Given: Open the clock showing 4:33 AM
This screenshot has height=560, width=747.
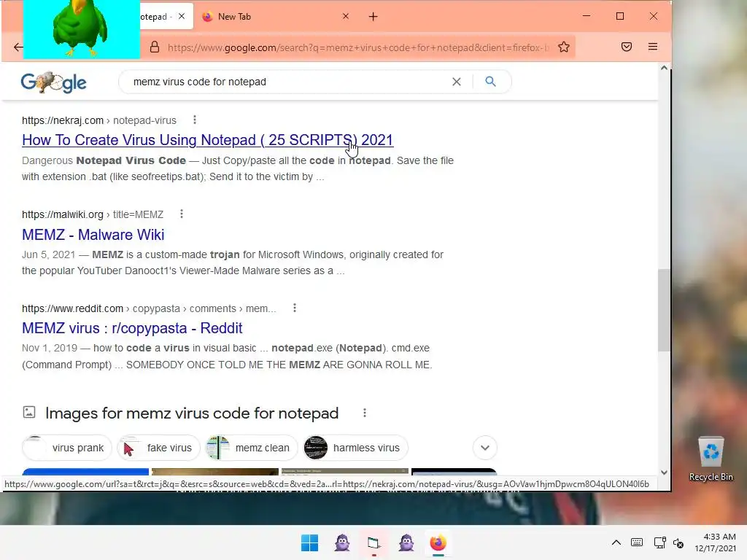Looking at the screenshot, I should tap(716, 542).
